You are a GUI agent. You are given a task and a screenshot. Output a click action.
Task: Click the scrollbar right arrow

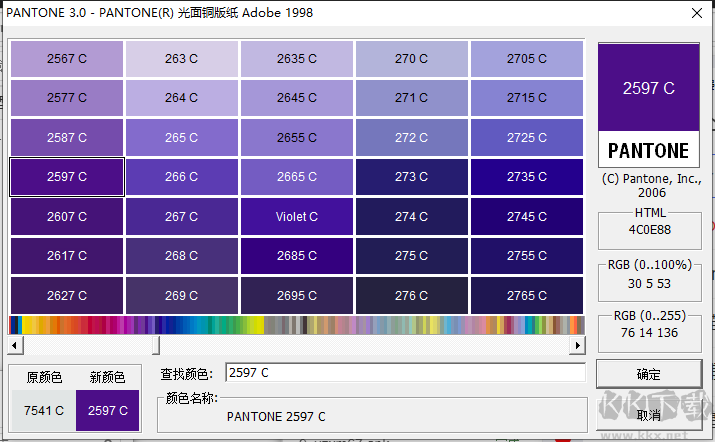577,345
